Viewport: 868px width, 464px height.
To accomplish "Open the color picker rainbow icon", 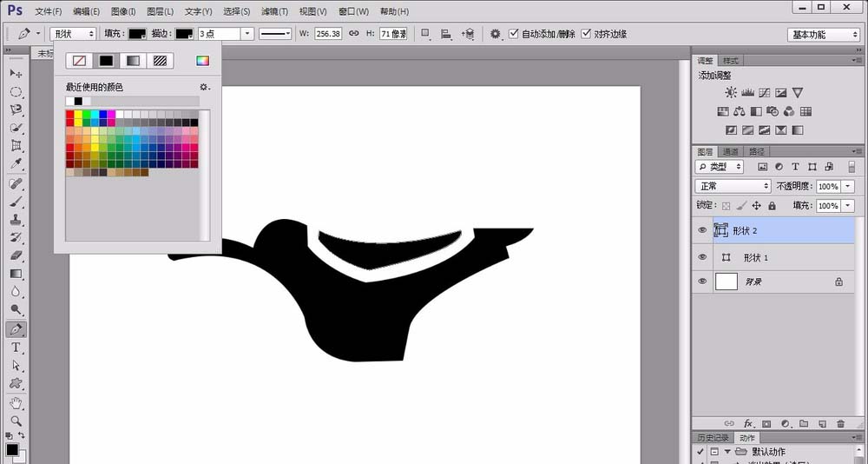I will (x=202, y=61).
